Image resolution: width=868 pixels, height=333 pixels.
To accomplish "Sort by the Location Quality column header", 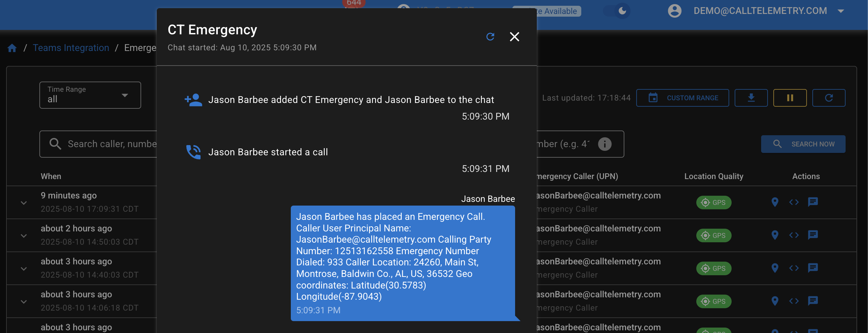I will pyautogui.click(x=714, y=176).
